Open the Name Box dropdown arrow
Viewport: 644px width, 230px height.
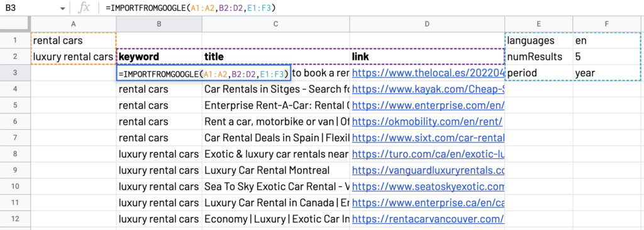(x=62, y=8)
